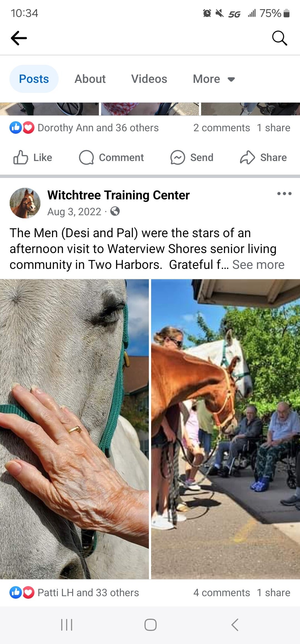Open the hand-on-white-horse photo

(74, 429)
